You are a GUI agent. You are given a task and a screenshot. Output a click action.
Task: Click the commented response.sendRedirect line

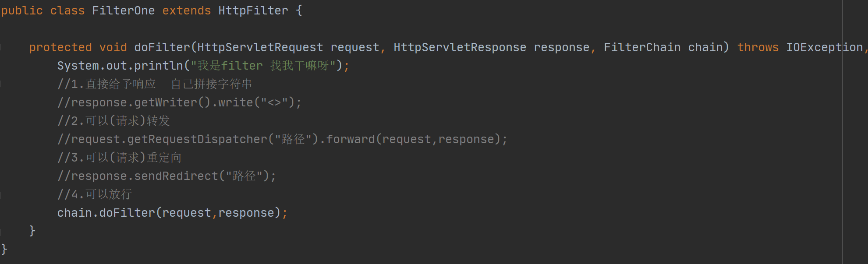click(167, 176)
